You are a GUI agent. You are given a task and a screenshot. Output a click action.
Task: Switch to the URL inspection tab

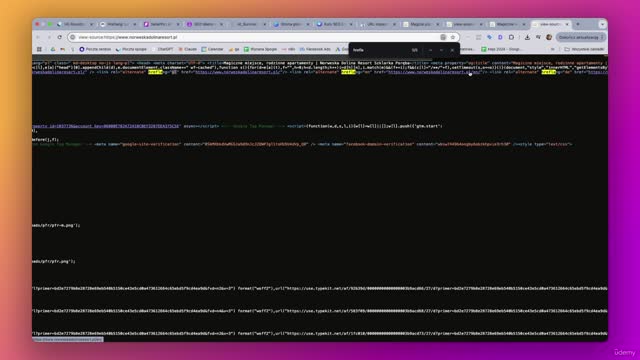coord(378,24)
